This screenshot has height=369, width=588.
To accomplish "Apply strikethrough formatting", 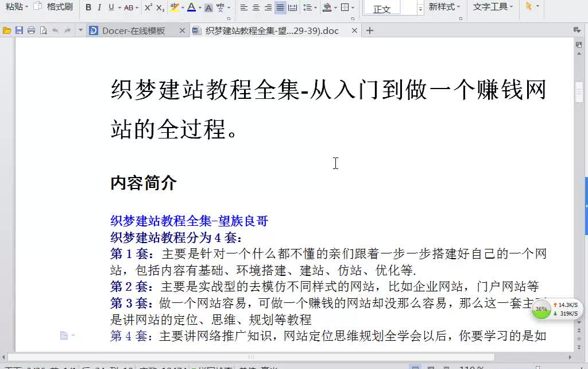I will tap(128, 8).
